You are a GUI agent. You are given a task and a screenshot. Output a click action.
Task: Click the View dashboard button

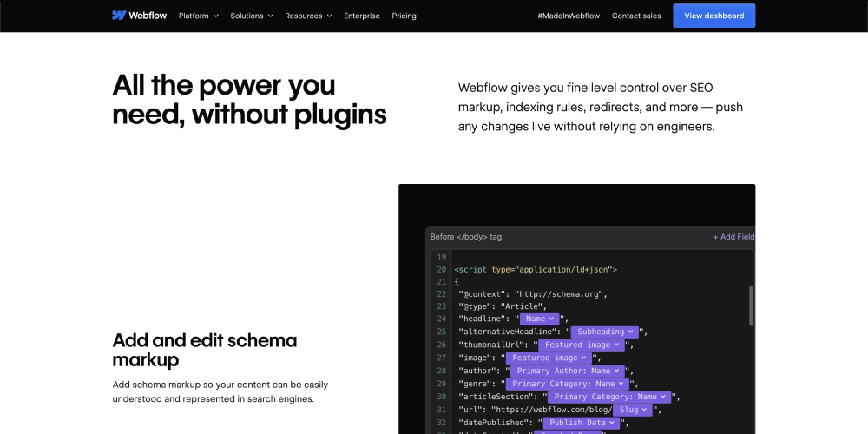pyautogui.click(x=713, y=16)
